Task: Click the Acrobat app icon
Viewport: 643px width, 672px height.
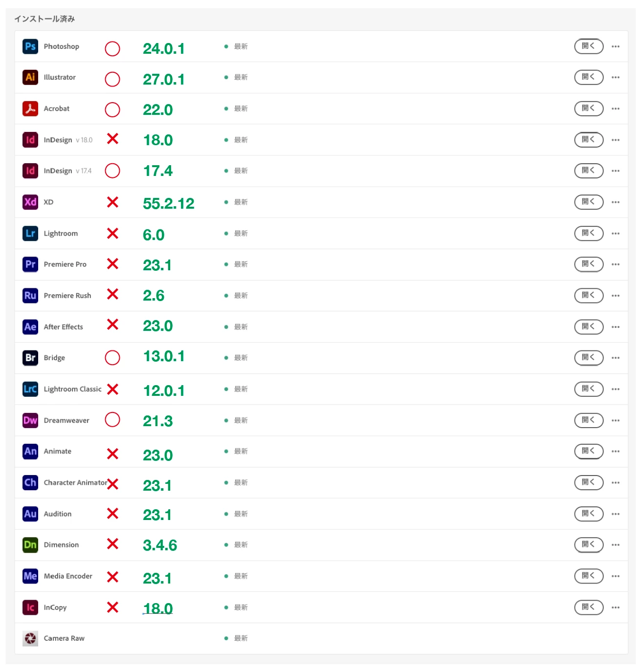Action: [x=30, y=108]
